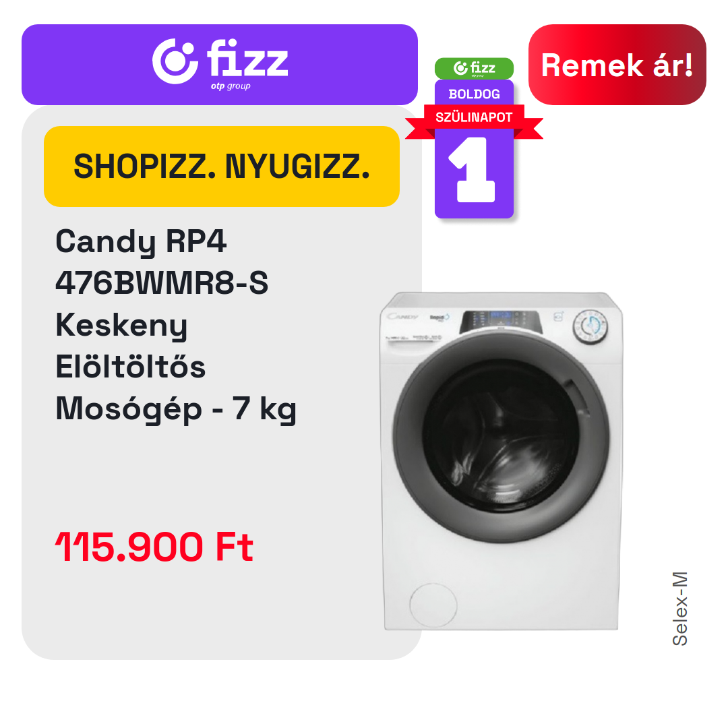The width and height of the screenshot is (728, 728).
Task: Click the washing machine product image
Action: pyautogui.click(x=502, y=461)
